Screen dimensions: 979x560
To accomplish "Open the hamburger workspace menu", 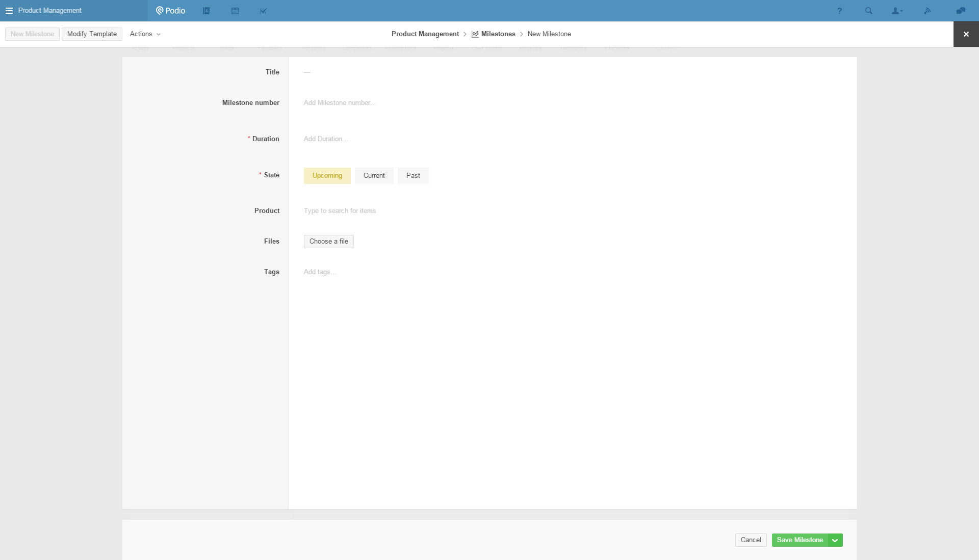I will click(x=9, y=11).
